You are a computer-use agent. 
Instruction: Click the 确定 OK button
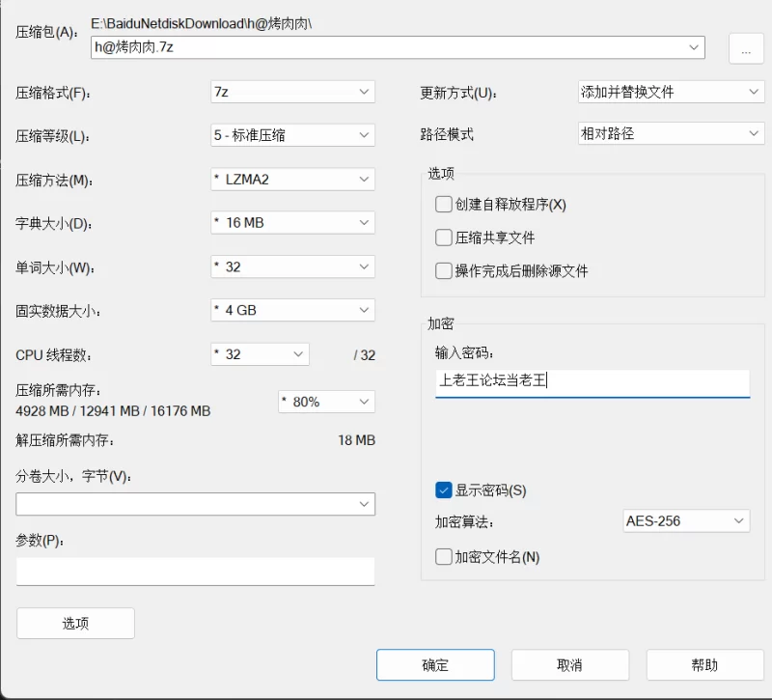tap(435, 665)
